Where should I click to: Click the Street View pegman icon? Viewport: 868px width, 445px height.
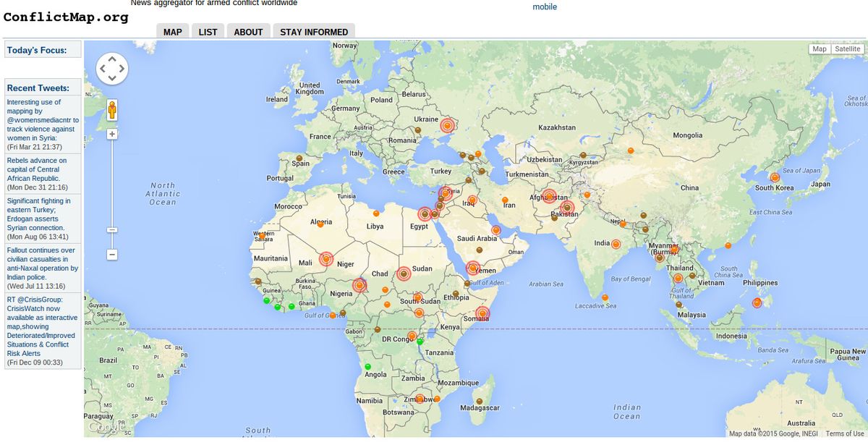pyautogui.click(x=112, y=110)
